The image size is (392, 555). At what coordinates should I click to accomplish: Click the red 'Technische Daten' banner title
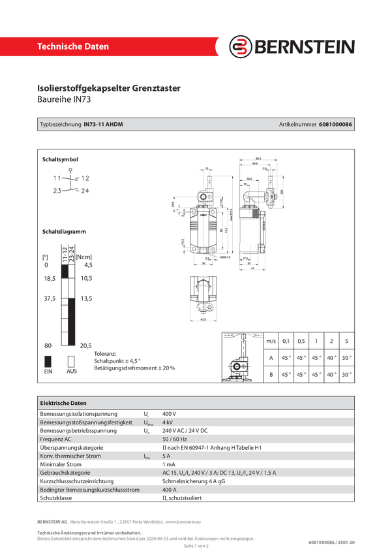click(x=73, y=46)
